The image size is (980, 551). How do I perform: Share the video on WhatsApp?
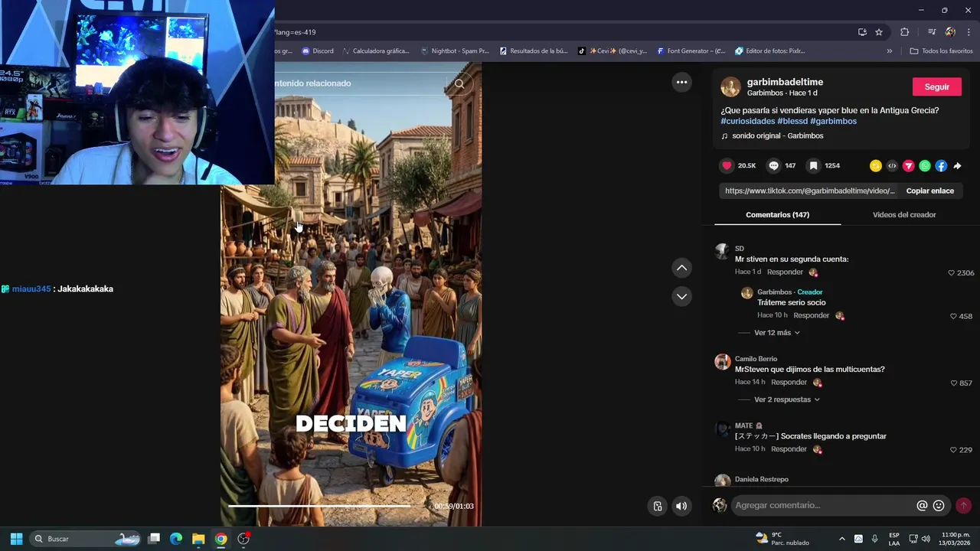click(925, 165)
